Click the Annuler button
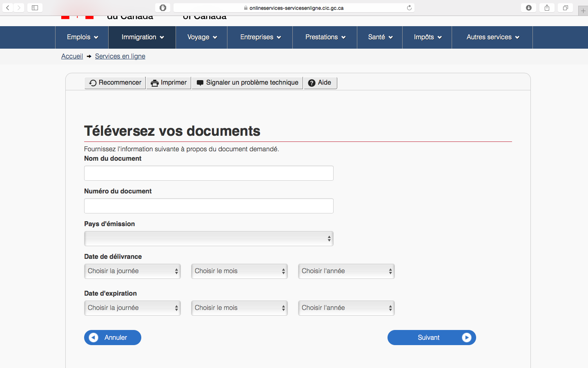This screenshot has height=368, width=588. tap(113, 338)
